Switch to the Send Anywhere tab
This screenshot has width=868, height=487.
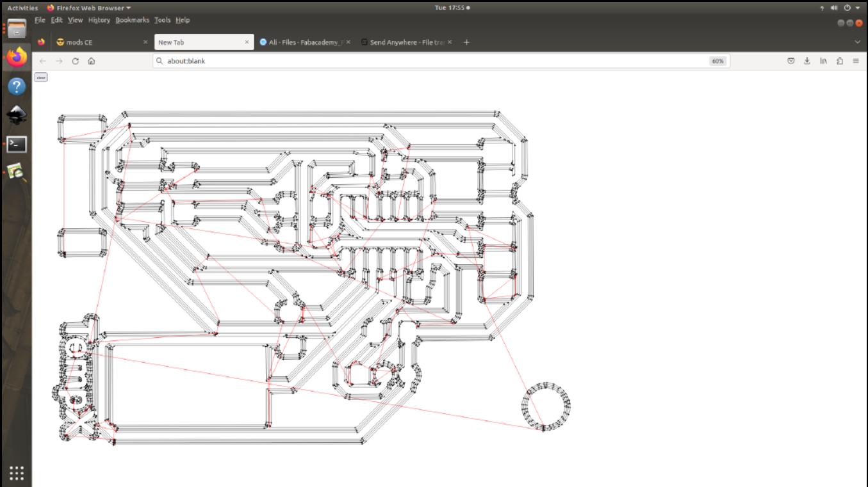click(x=407, y=42)
